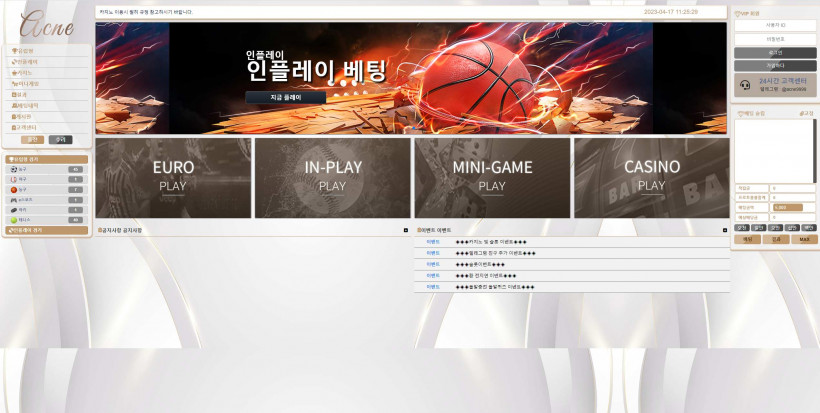Image resolution: width=820 pixels, height=413 pixels.
Task: Select the basketball sport row
Action: tap(47, 190)
